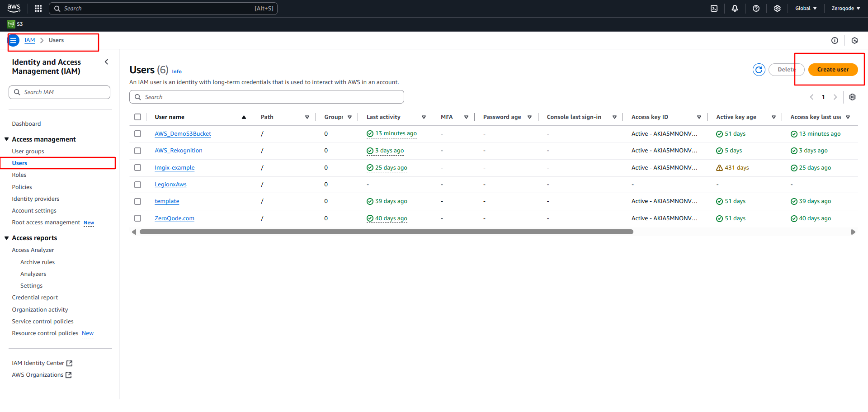Open the notifications bell

tap(735, 9)
